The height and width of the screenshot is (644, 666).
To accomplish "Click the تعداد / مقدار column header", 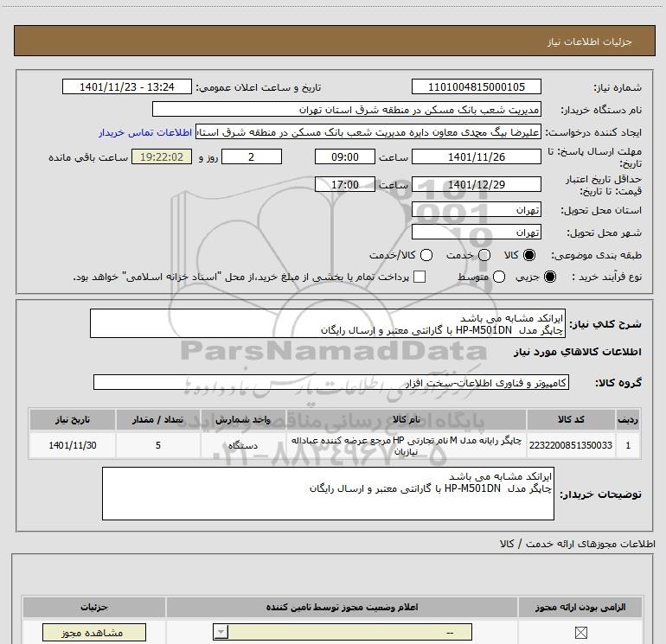I will click(x=157, y=420).
